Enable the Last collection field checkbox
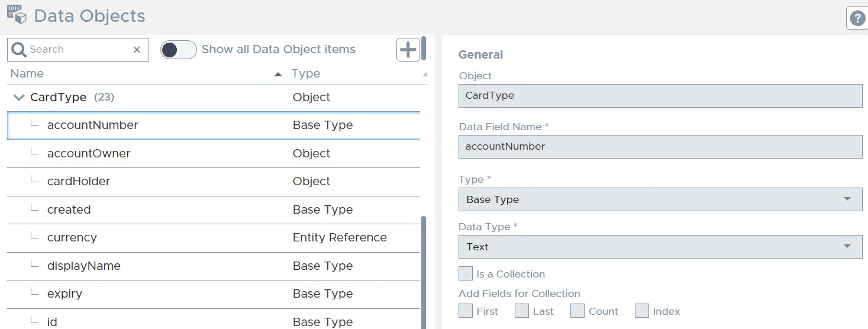The width and height of the screenshot is (868, 329). (x=521, y=311)
